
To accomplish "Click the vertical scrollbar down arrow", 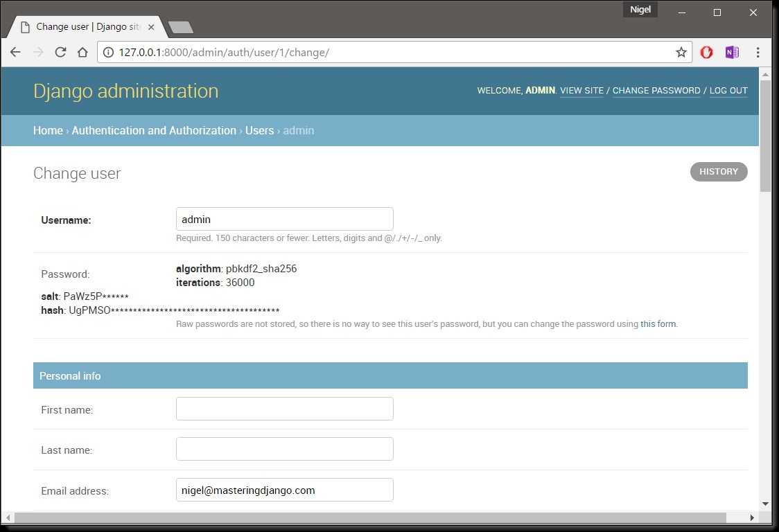I will (765, 504).
